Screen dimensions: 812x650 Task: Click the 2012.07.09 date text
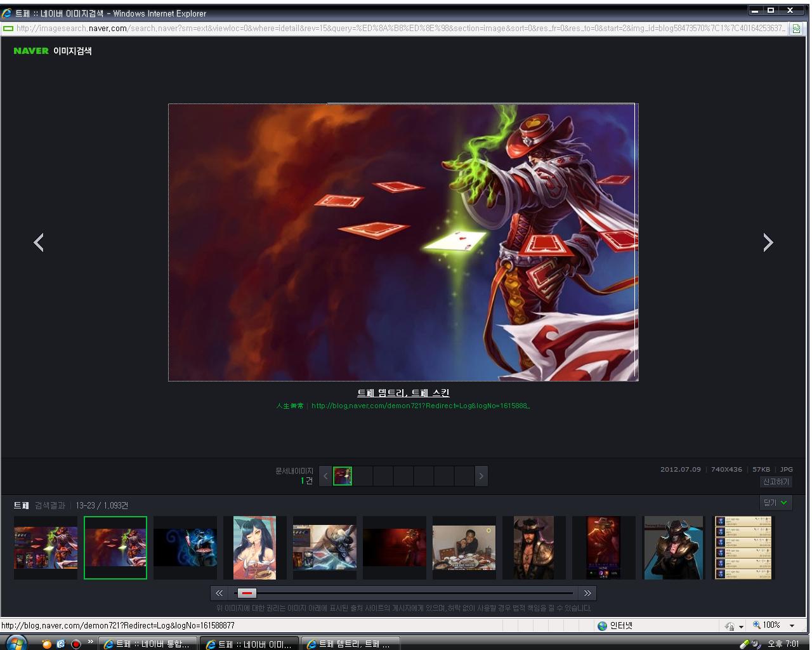(x=681, y=470)
